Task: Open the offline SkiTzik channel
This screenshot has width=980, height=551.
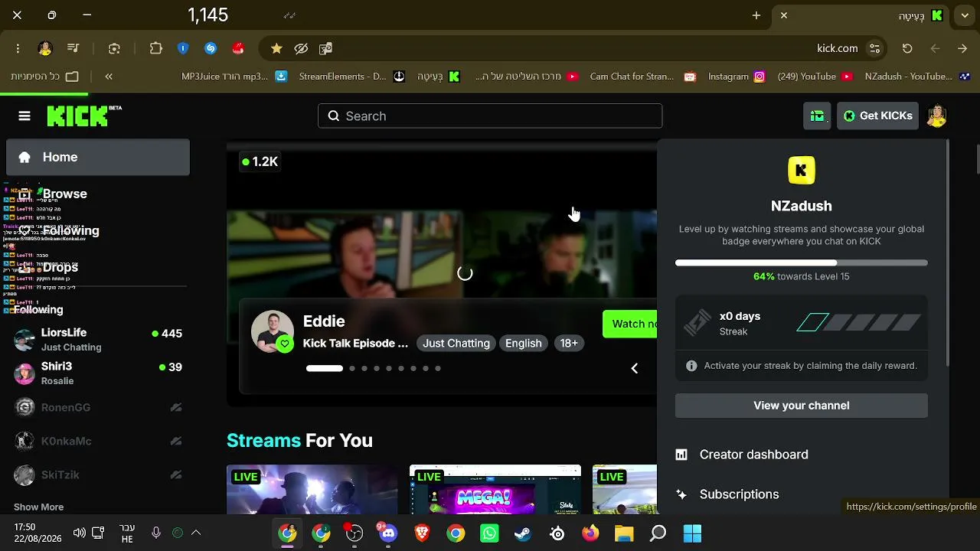Action: [x=98, y=474]
